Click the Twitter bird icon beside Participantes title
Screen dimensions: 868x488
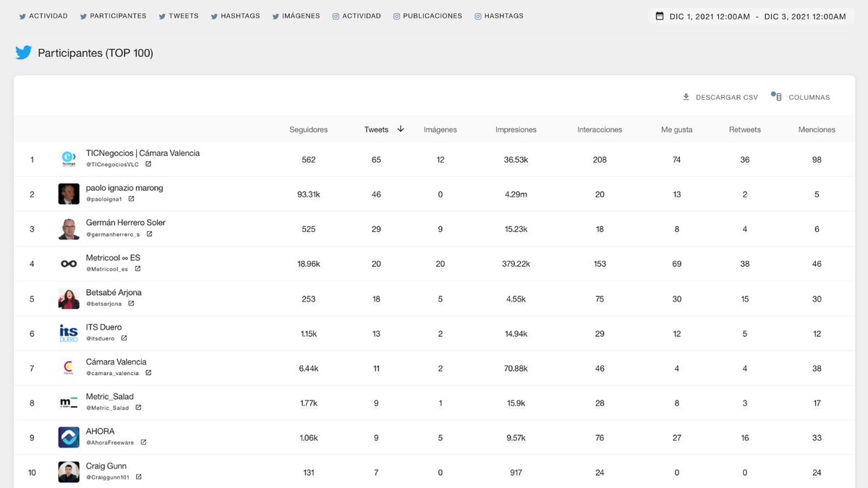(24, 53)
